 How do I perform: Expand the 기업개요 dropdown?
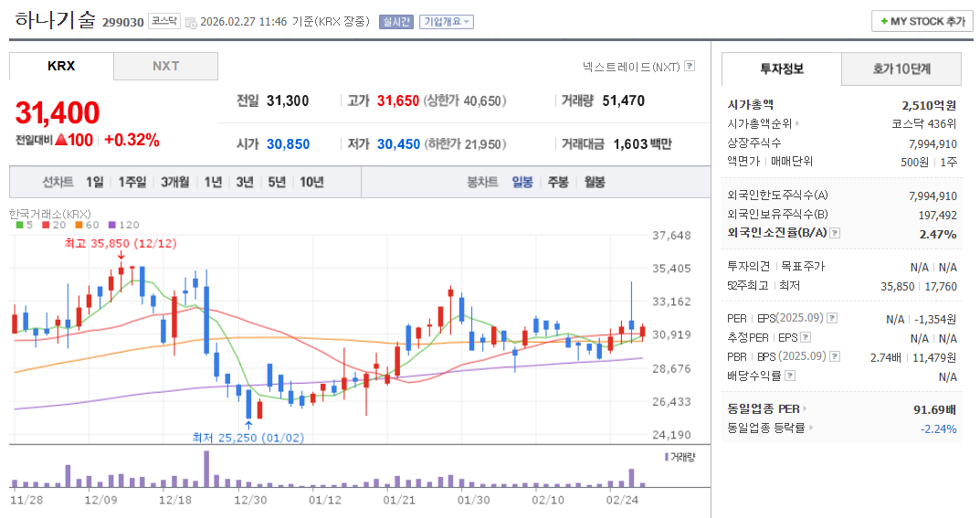tap(447, 22)
